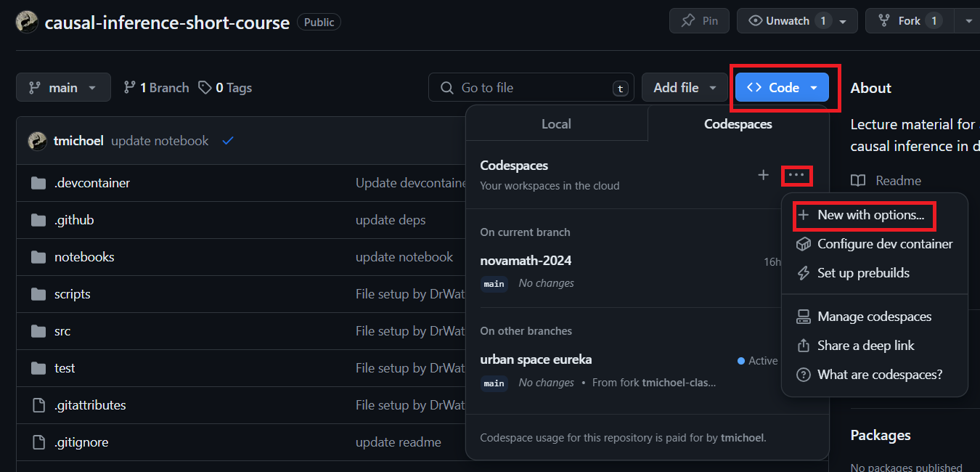The image size is (980, 472).
Task: Open the test folder
Action: (x=65, y=368)
